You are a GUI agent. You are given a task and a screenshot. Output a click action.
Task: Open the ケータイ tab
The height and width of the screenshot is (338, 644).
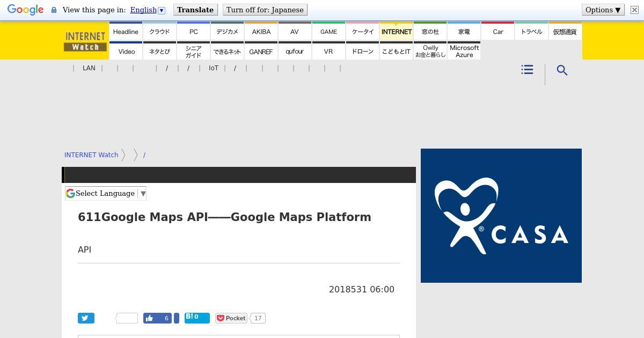362,31
